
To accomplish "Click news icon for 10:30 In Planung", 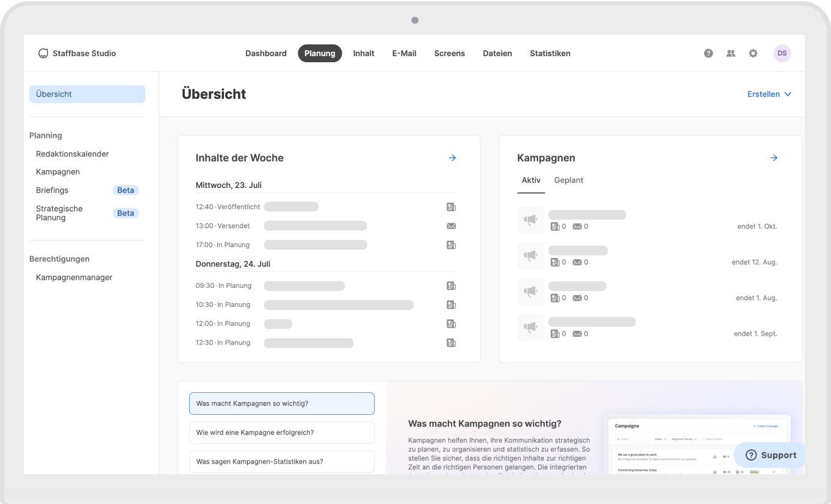I will pyautogui.click(x=451, y=304).
